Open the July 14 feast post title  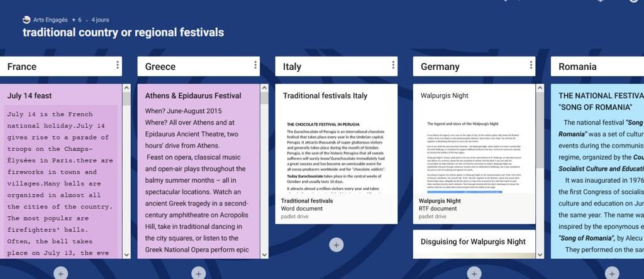(30, 96)
